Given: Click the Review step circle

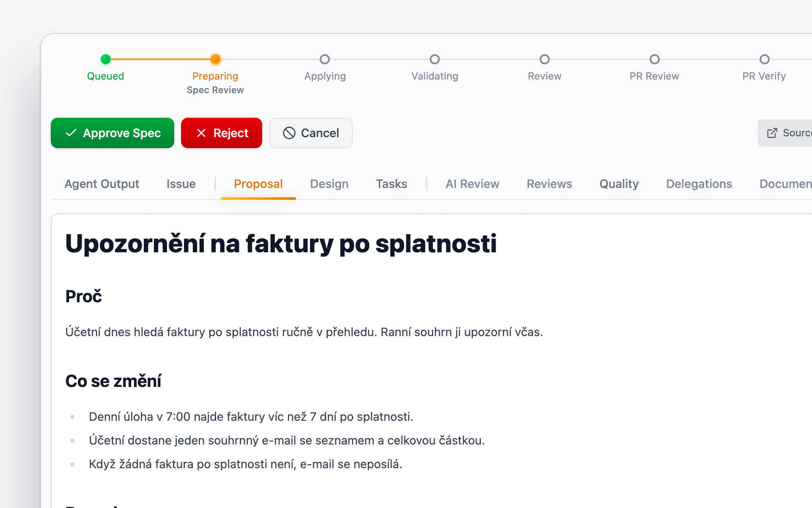Looking at the screenshot, I should 545,59.
